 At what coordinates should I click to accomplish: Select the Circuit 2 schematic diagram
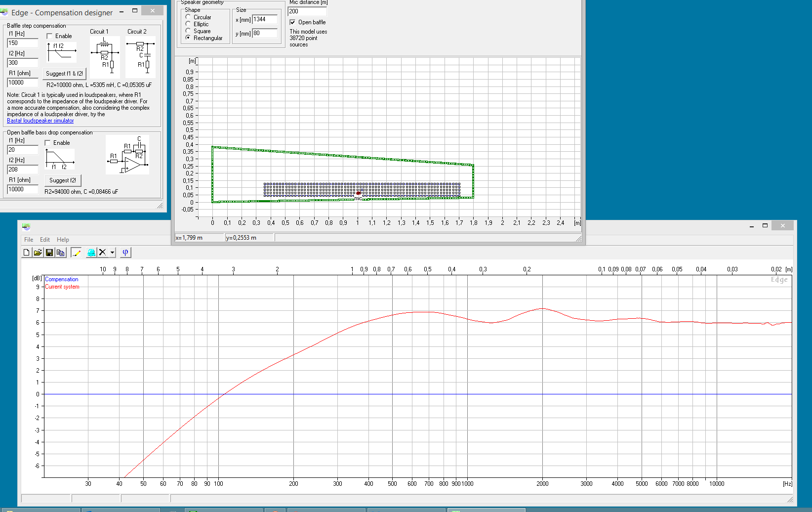(141, 57)
